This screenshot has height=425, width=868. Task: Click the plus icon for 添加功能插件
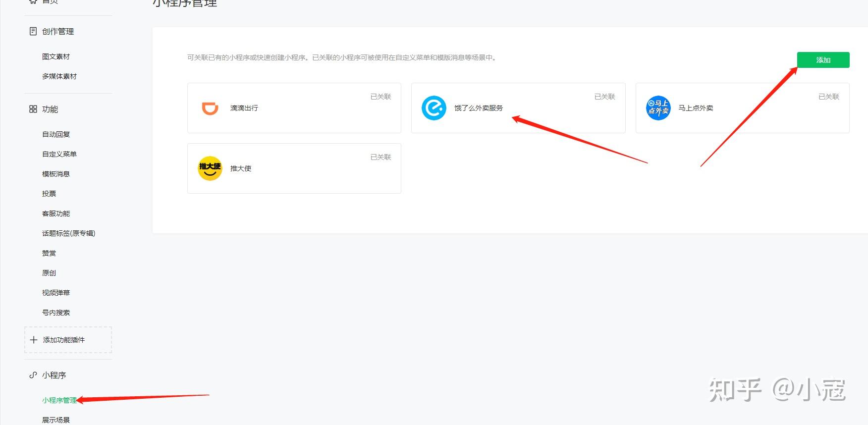point(34,340)
